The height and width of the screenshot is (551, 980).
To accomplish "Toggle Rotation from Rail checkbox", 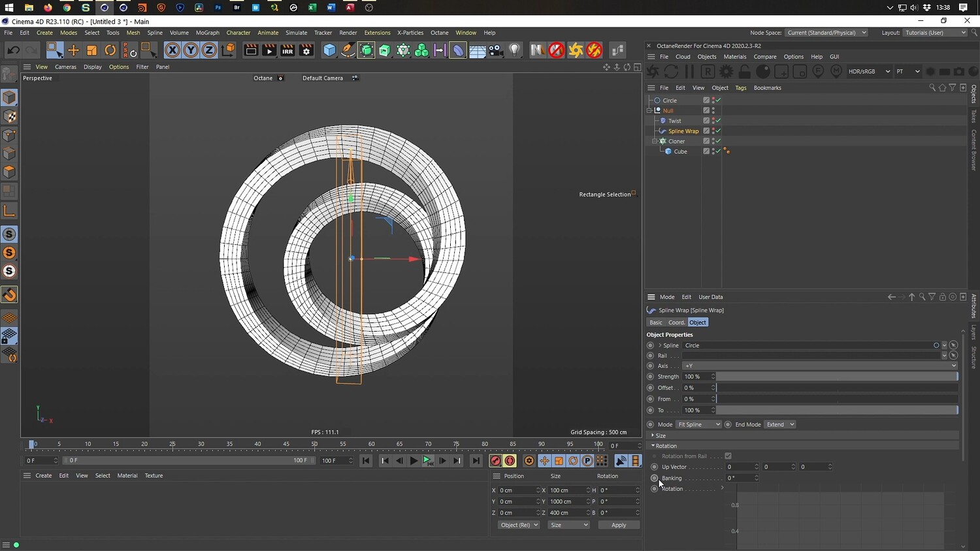I will click(x=728, y=456).
